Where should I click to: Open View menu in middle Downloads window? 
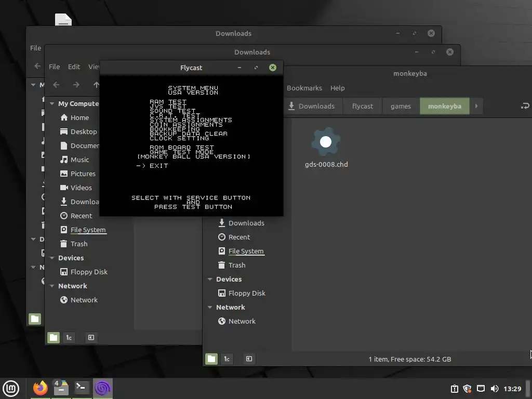pos(94,67)
